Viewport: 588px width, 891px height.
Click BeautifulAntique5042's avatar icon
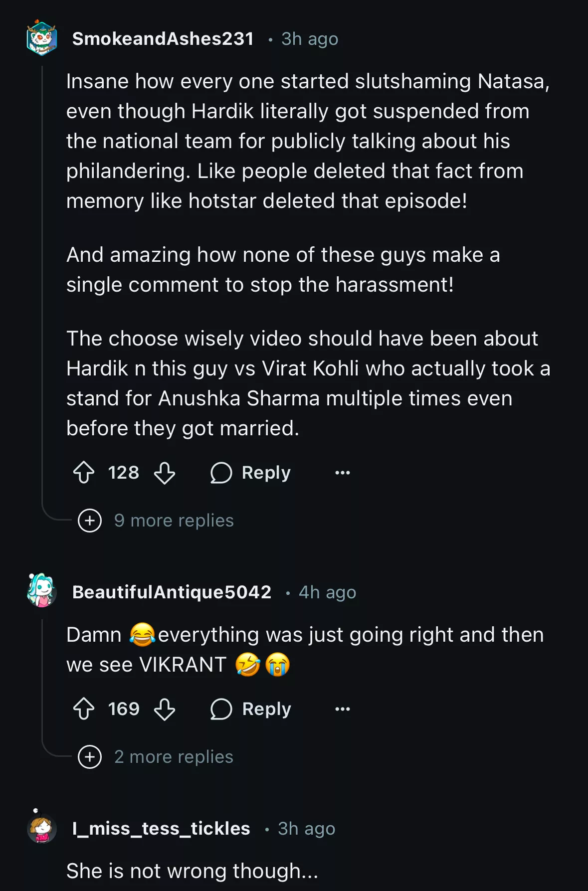[42, 591]
